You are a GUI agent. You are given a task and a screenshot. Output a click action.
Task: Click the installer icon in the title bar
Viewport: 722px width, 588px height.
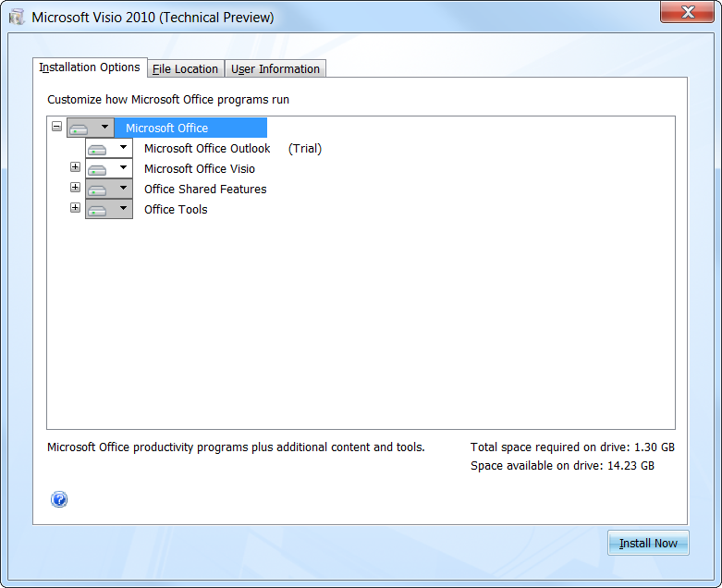17,18
